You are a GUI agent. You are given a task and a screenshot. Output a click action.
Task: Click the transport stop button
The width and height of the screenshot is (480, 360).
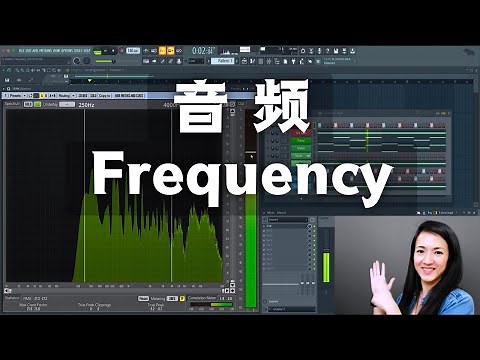click(x=113, y=51)
